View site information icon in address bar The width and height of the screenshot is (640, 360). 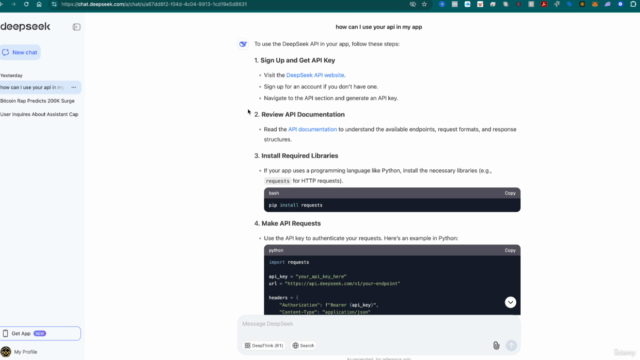(54, 4)
